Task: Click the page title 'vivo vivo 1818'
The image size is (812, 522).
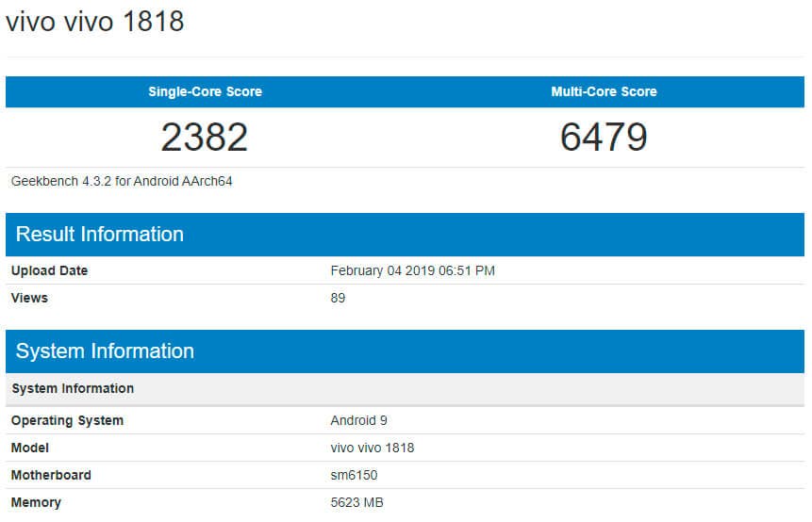Action: point(94,22)
